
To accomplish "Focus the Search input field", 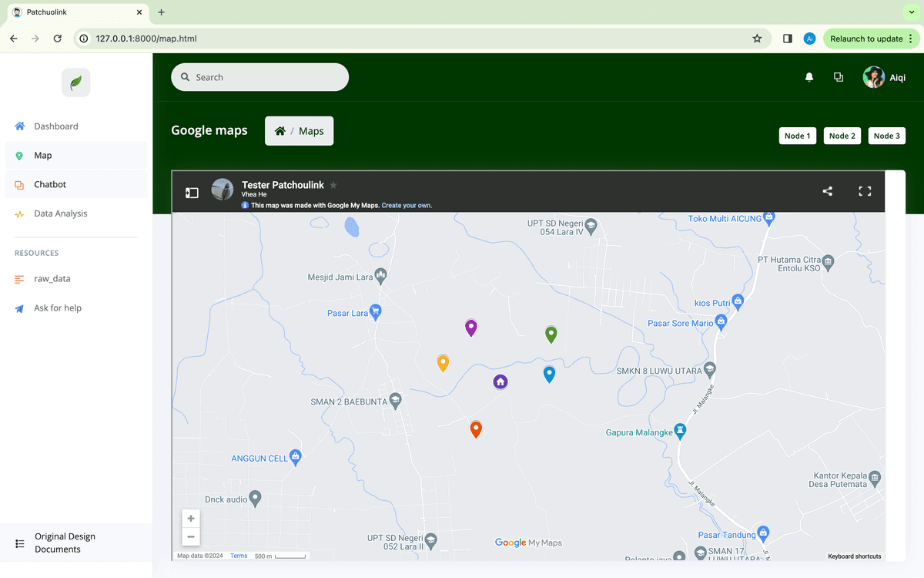I will pyautogui.click(x=266, y=77).
